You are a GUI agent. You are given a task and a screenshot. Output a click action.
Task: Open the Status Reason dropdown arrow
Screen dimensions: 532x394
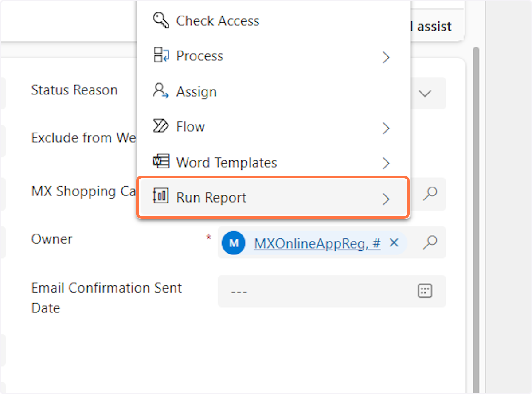(x=425, y=94)
